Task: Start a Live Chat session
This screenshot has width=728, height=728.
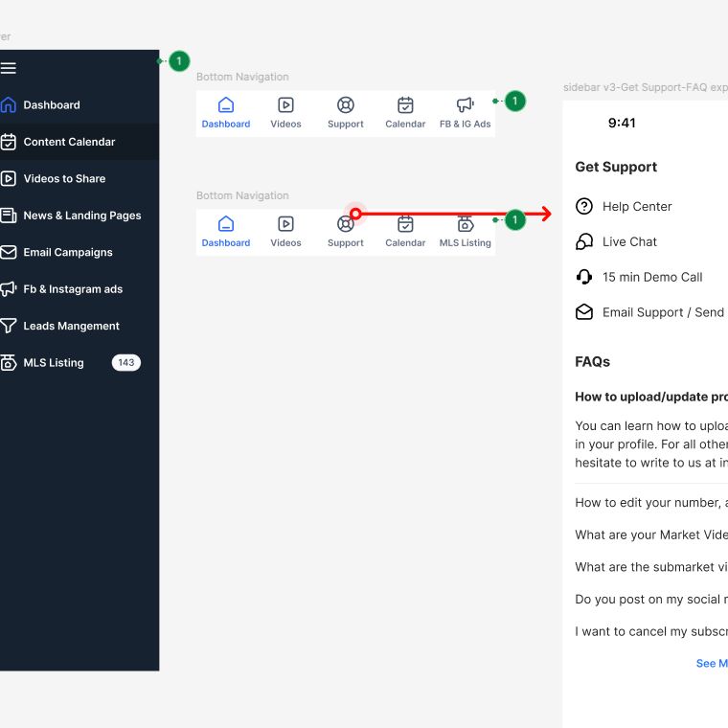Action: click(629, 242)
